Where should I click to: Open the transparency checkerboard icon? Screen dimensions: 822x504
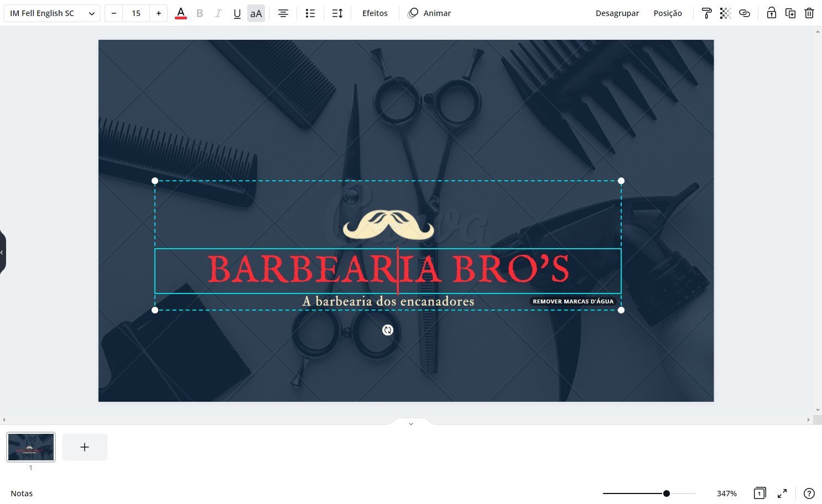(726, 13)
